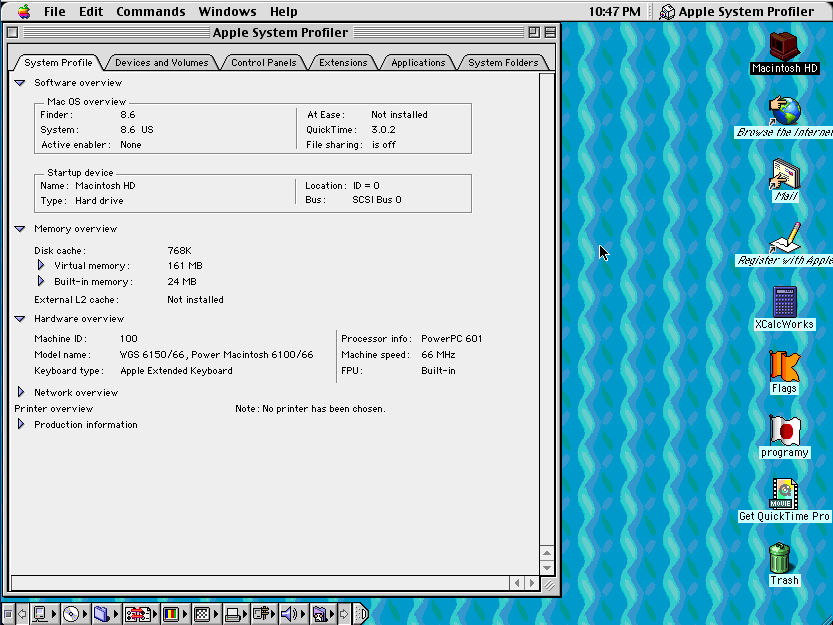
Task: Collapse the Software overview section
Action: click(20, 83)
